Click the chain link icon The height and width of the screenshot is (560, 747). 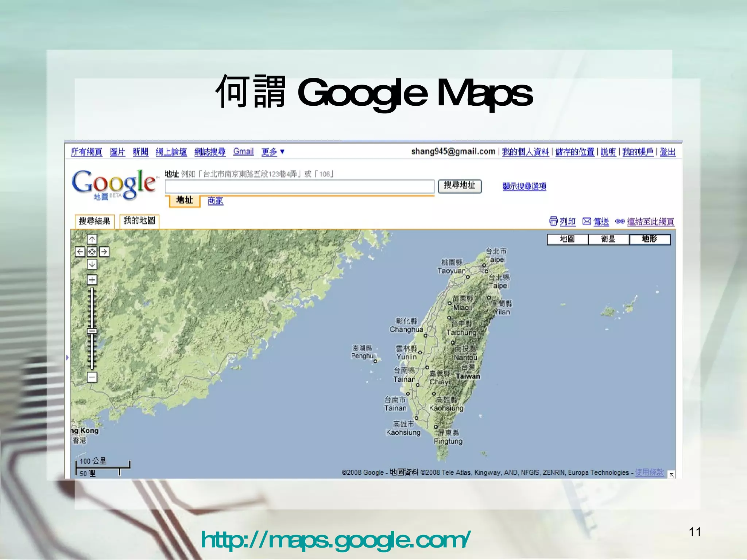[x=620, y=221]
